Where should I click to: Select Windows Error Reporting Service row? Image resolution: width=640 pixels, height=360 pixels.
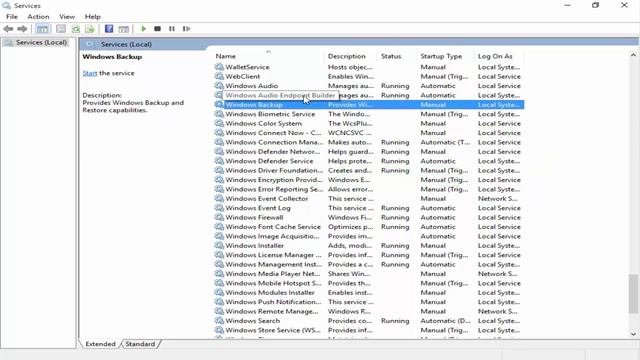tap(369, 189)
